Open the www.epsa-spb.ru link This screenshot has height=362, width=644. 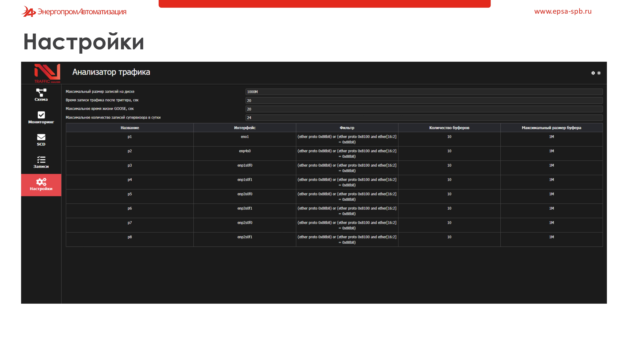pyautogui.click(x=563, y=11)
